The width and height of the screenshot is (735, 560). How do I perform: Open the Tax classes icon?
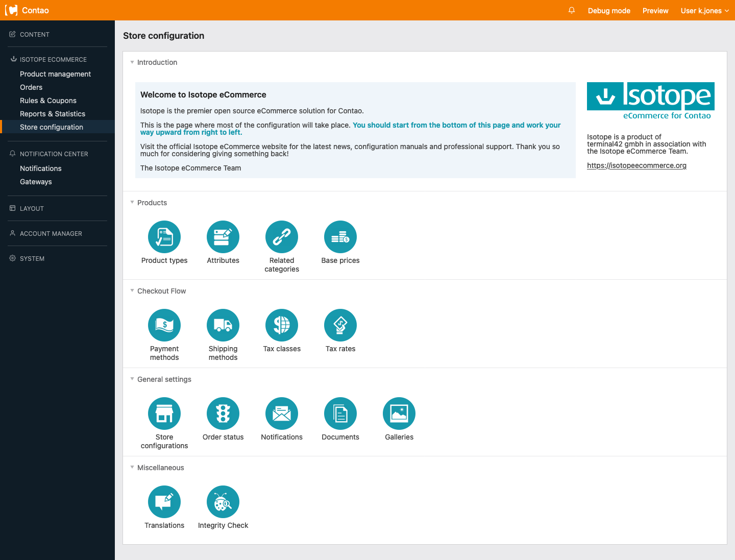click(282, 325)
